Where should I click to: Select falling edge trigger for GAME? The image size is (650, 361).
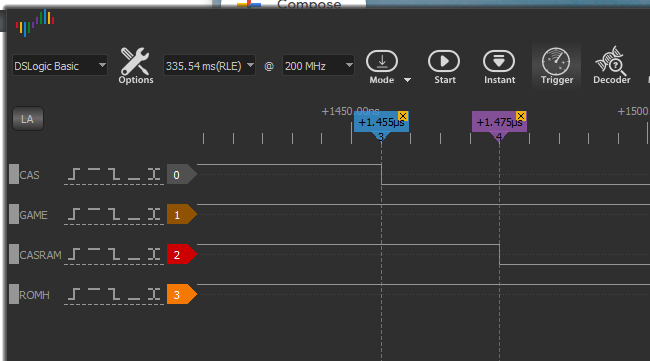[114, 215]
